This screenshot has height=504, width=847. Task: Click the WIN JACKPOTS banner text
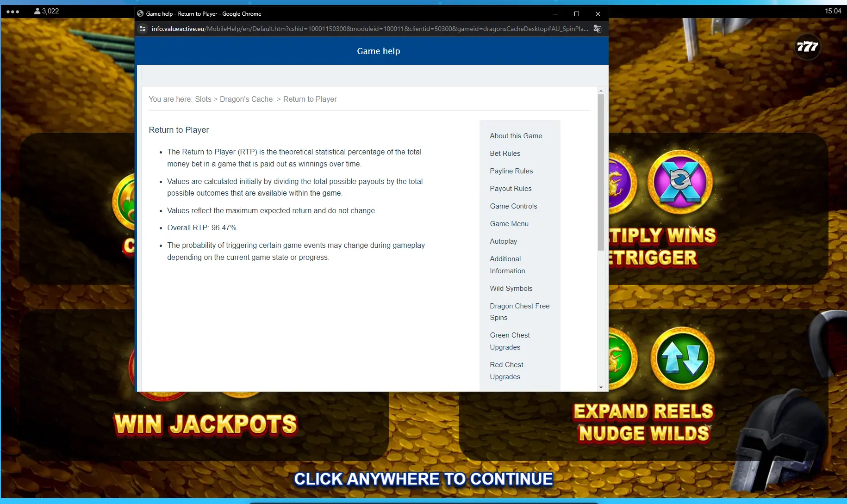coord(205,424)
